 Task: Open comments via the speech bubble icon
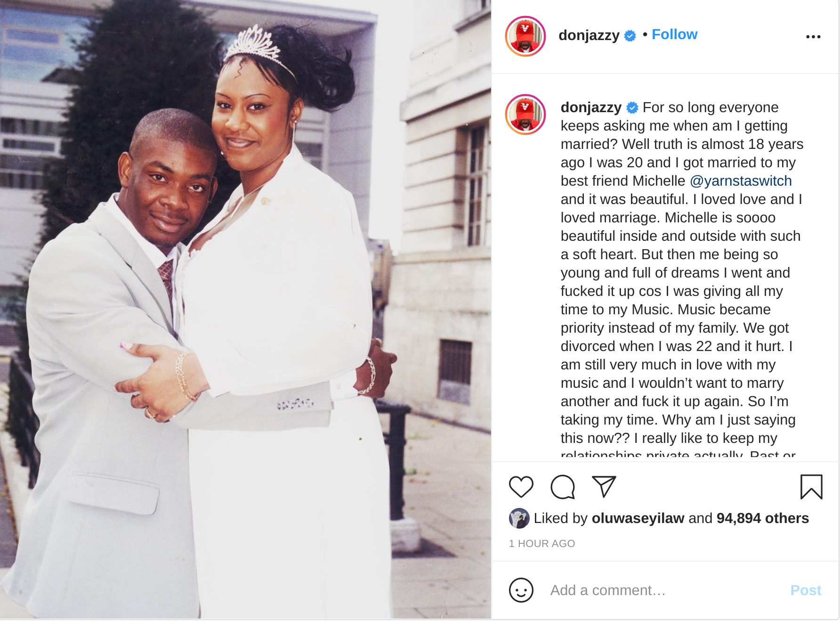(x=563, y=487)
